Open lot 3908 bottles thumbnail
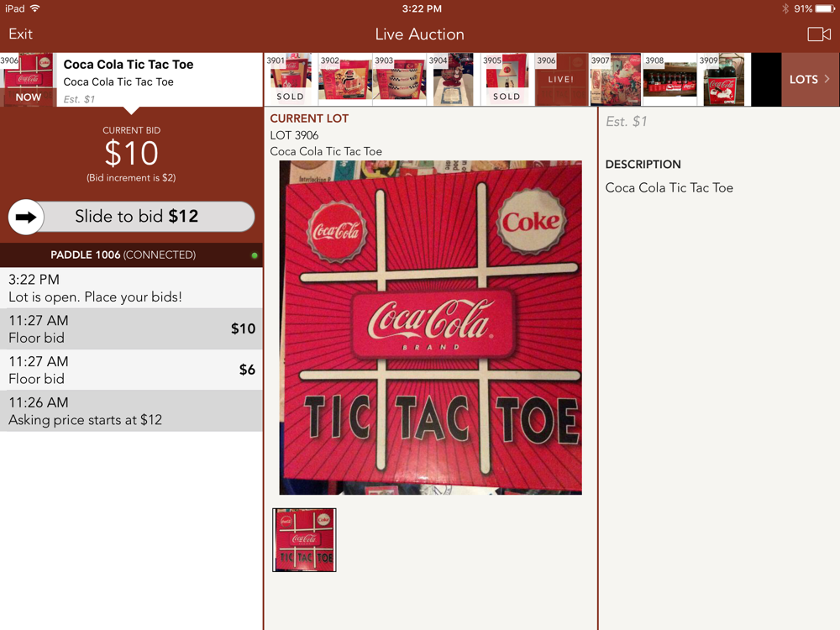The width and height of the screenshot is (840, 630). coord(669,79)
